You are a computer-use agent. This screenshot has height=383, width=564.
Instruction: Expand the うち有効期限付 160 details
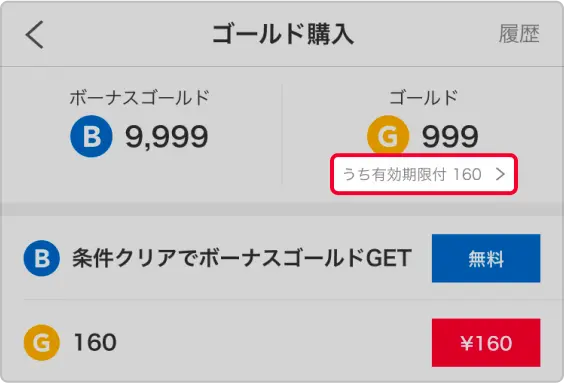[424, 174]
